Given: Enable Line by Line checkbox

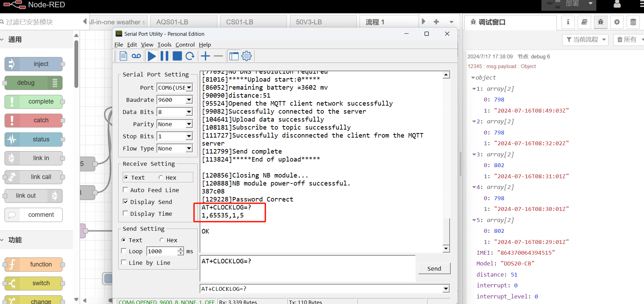Looking at the screenshot, I should coord(123,262).
